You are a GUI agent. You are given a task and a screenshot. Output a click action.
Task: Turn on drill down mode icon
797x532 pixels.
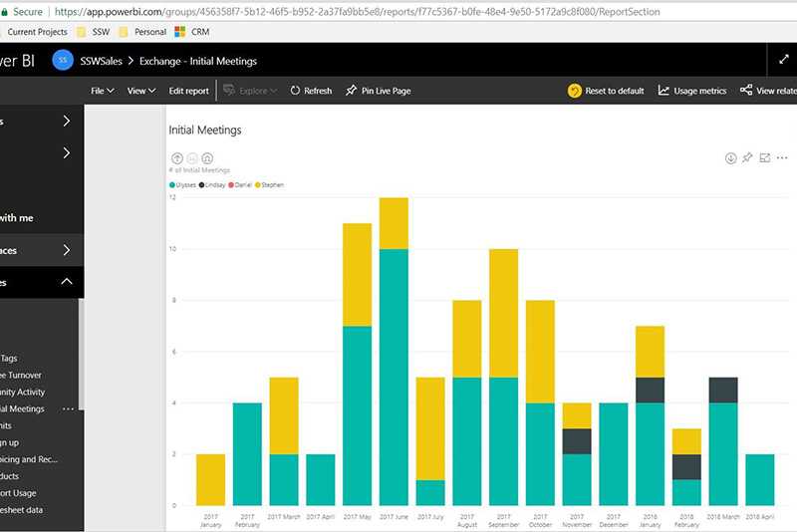click(x=730, y=158)
